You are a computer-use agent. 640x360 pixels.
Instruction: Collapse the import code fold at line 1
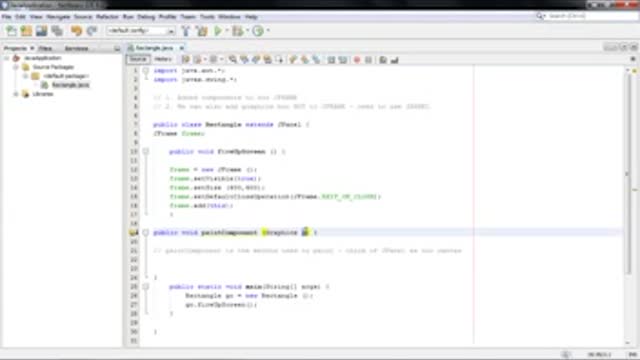(146, 71)
